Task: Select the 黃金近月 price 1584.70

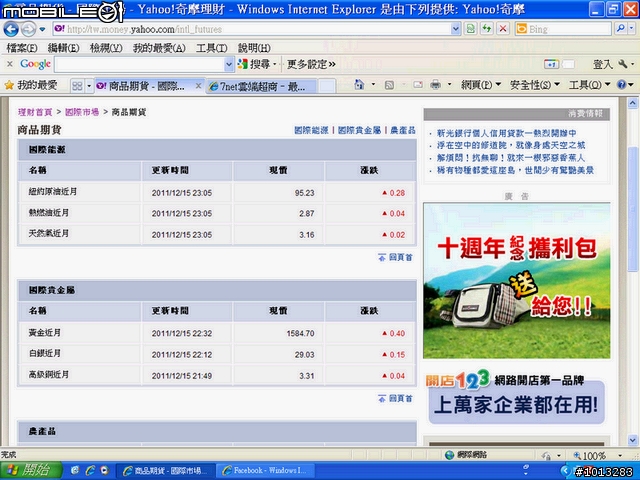Action: 300,333
